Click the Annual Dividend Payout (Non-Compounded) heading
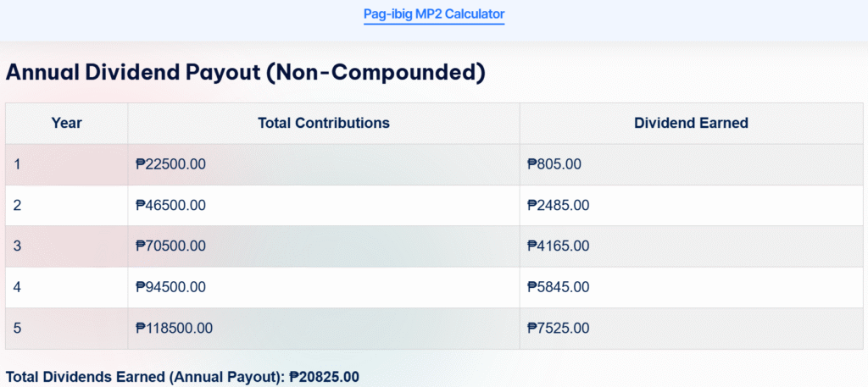The height and width of the screenshot is (387, 868). point(245,74)
